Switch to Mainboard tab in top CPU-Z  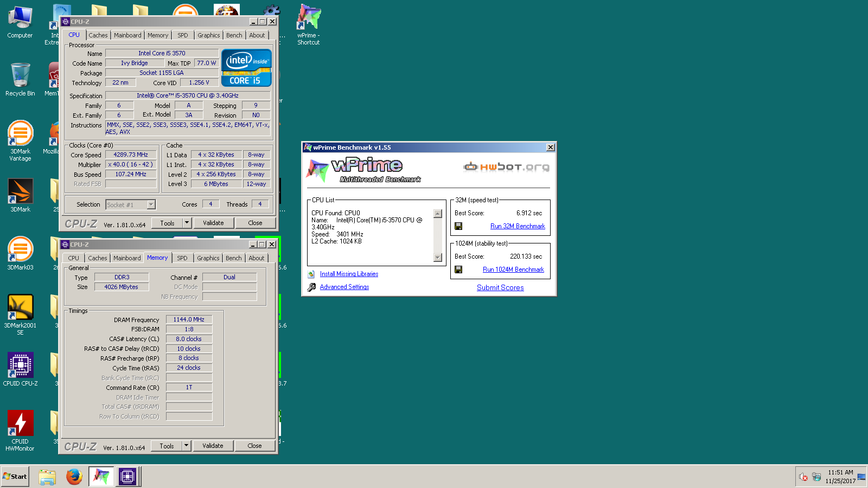pyautogui.click(x=127, y=35)
